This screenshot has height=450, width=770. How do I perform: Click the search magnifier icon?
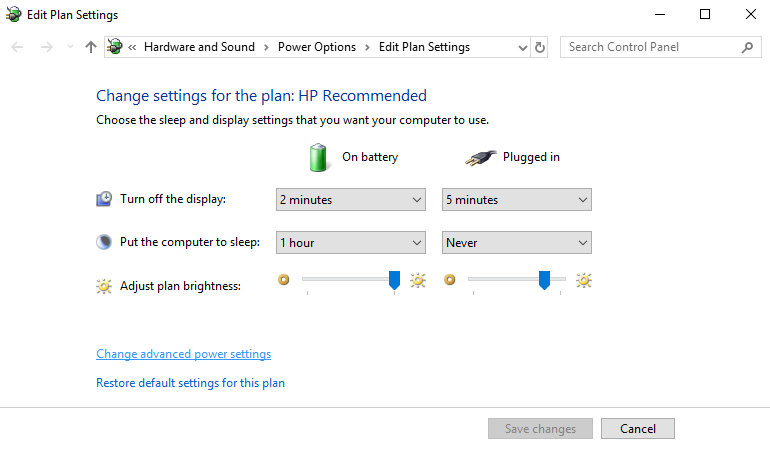747,47
